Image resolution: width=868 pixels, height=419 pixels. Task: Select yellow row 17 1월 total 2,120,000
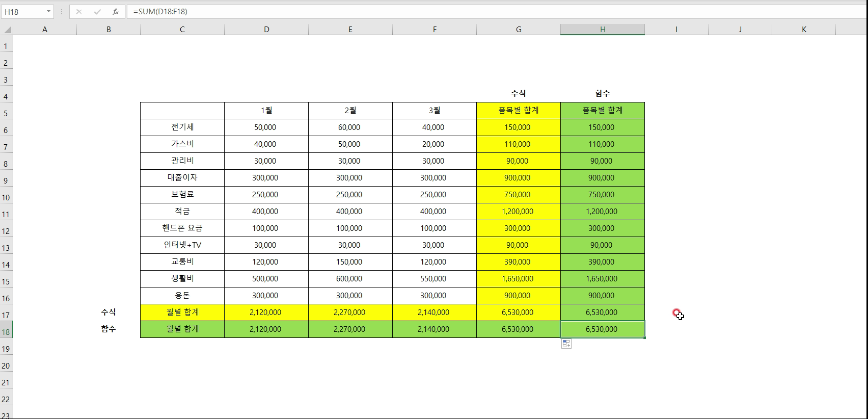pyautogui.click(x=266, y=312)
